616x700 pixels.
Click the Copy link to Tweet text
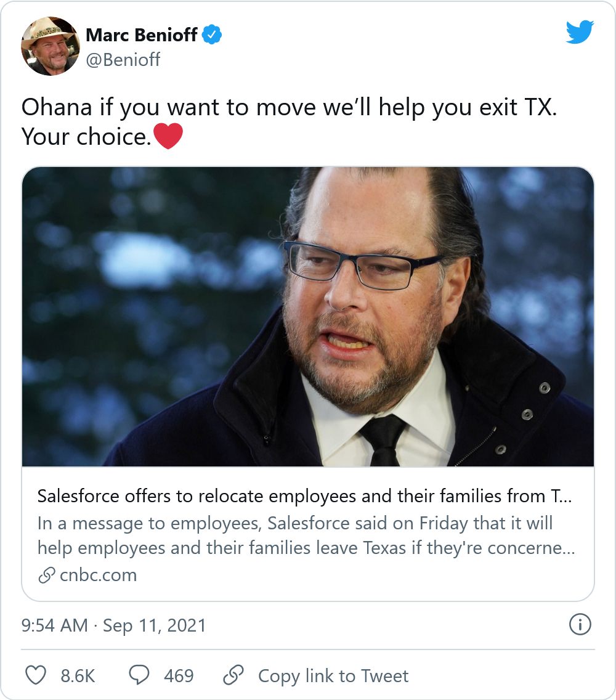pos(333,676)
